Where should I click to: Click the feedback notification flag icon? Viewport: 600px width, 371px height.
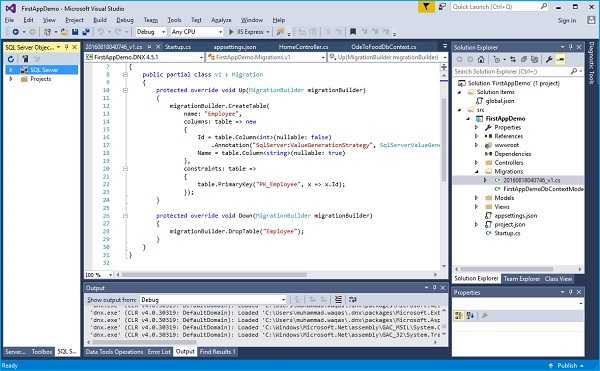(426, 7)
